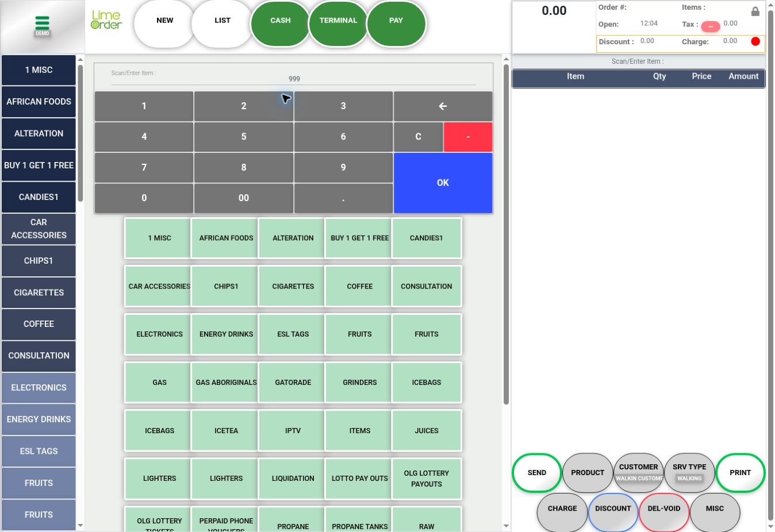This screenshot has width=775, height=532.
Task: Select the JUICES category tile
Action: [x=427, y=430]
